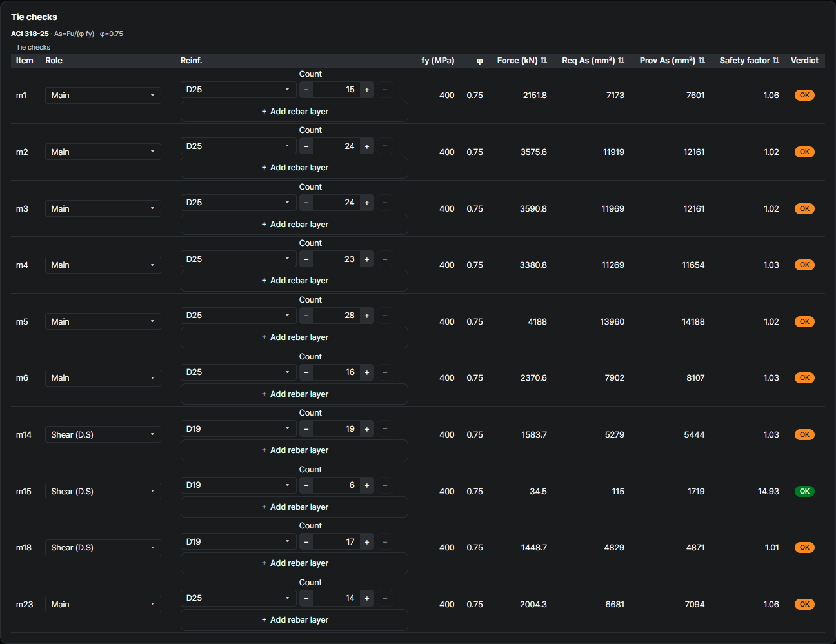Open rebar size dropdown for m15
The image size is (836, 644).
pyautogui.click(x=239, y=485)
